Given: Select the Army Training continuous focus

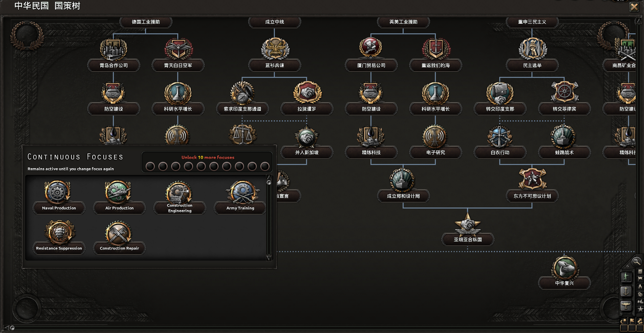Looking at the screenshot, I should click(x=240, y=197).
